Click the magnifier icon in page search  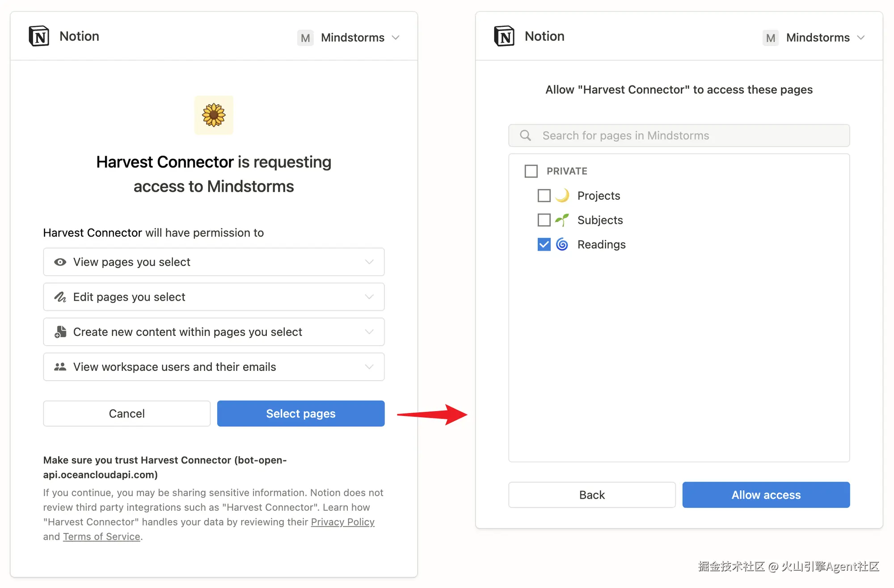pos(526,135)
